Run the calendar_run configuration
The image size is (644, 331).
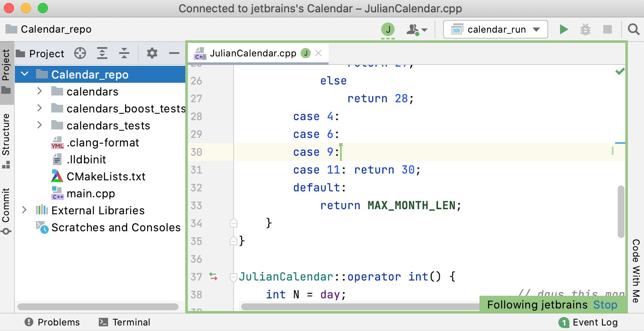point(563,29)
